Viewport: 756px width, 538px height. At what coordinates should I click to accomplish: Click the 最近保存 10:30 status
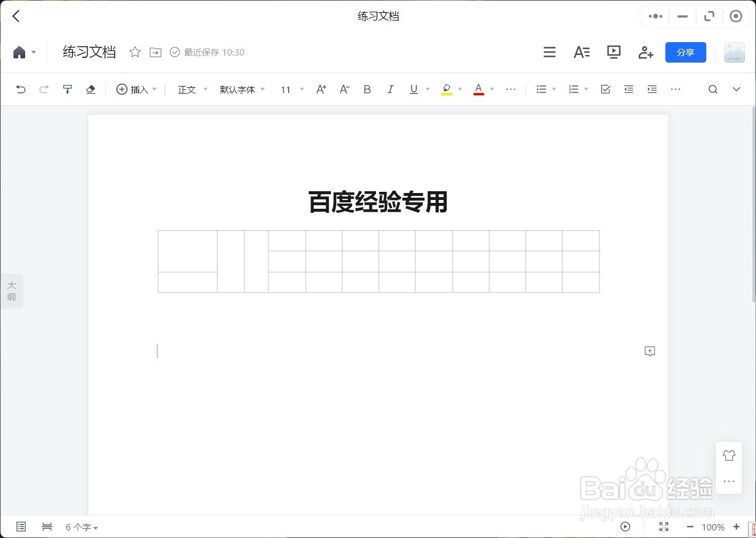[207, 52]
